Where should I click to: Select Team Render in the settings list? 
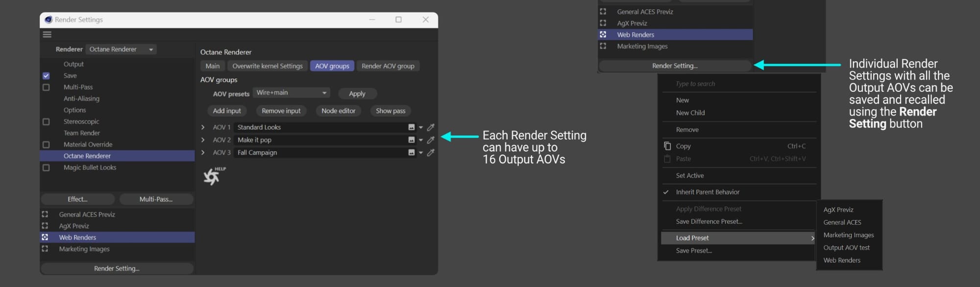click(x=82, y=133)
